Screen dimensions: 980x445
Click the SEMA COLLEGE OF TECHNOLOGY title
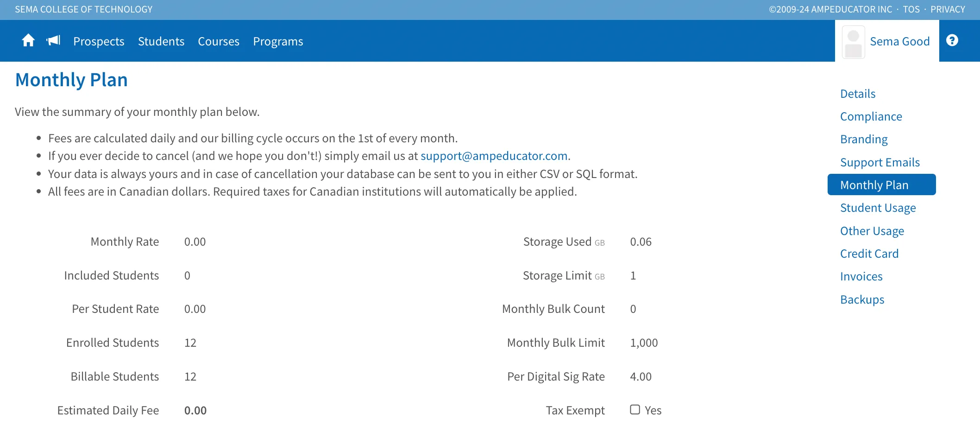(84, 9)
